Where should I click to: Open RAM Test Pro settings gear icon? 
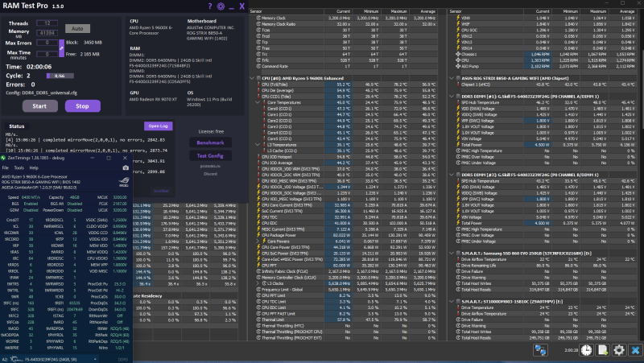221,6
